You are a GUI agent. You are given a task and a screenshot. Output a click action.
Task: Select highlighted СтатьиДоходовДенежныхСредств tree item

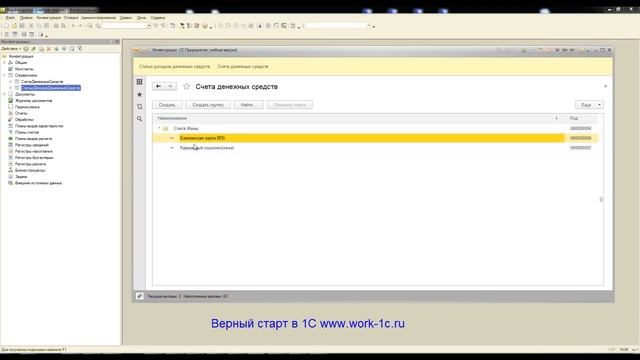[51, 88]
